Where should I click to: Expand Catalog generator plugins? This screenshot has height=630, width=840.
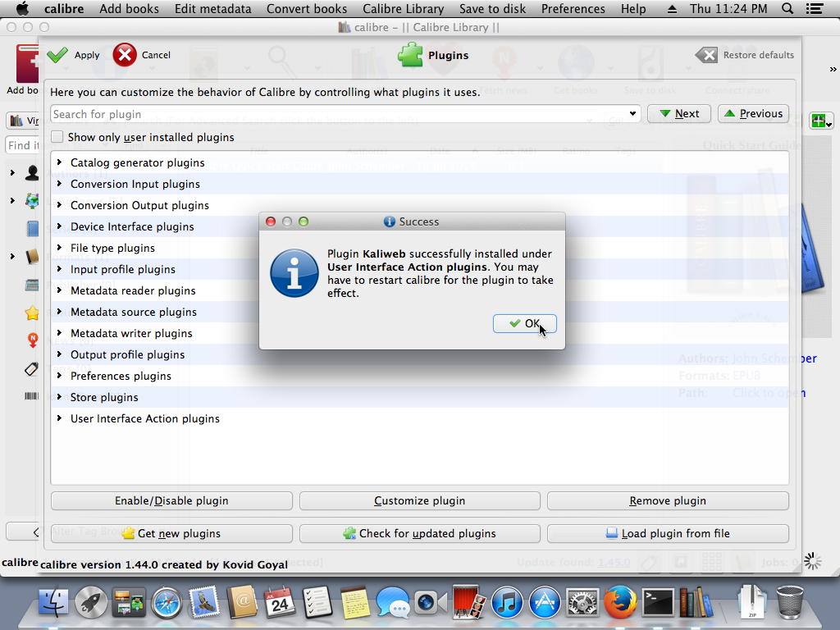[59, 162]
